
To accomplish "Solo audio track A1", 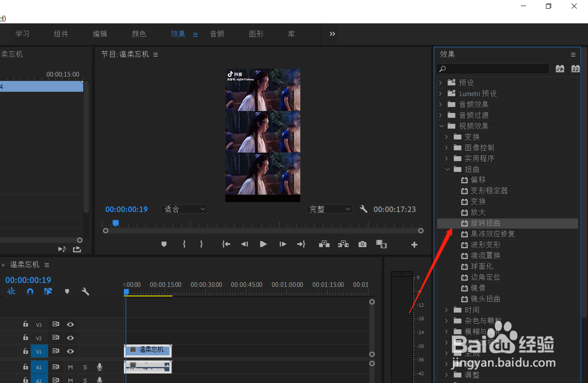I will pyautogui.click(x=85, y=367).
